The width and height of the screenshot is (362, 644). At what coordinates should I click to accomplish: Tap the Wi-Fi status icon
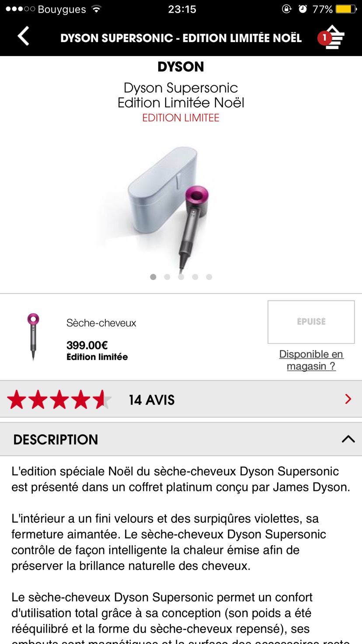97,9
